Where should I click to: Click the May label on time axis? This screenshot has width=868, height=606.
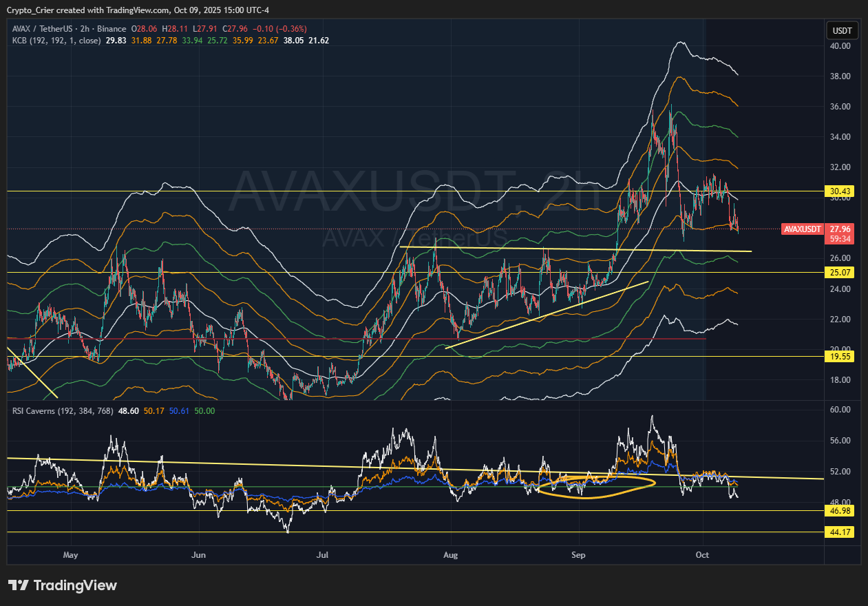[70, 554]
